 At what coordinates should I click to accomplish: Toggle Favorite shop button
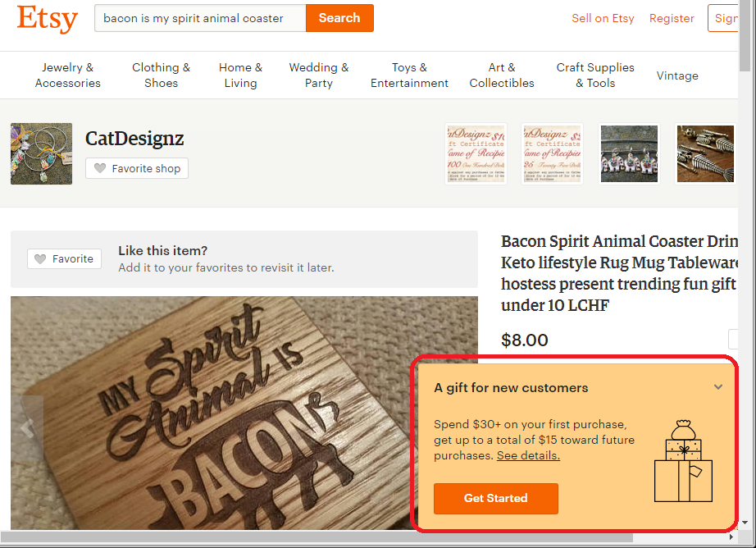coord(137,168)
